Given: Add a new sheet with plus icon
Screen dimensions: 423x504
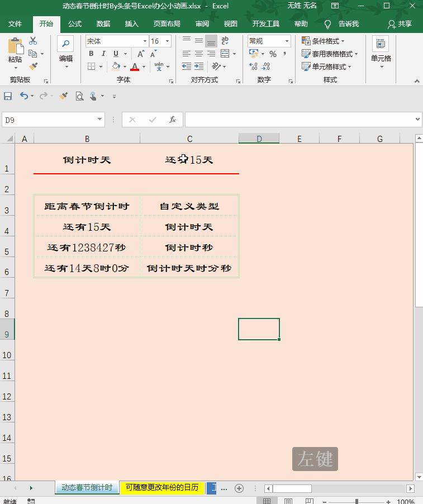Looking at the screenshot, I should click(x=239, y=488).
